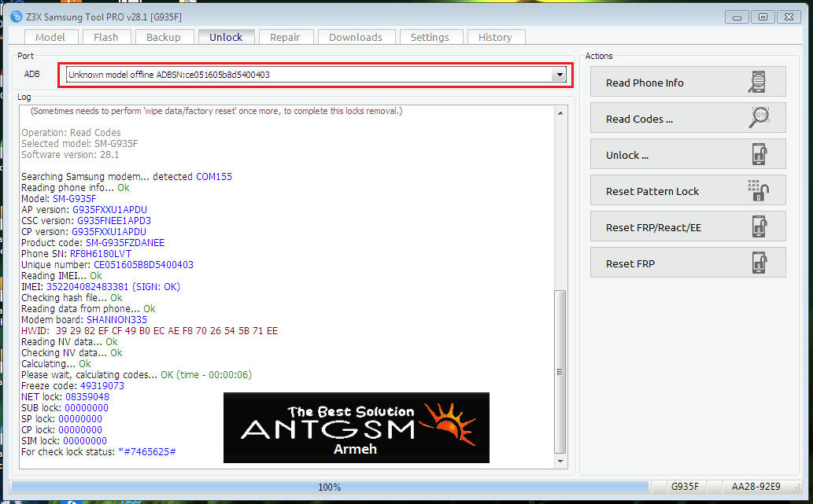Click CSC version G935FNEE1APD3 value
The width and height of the screenshot is (813, 504).
(114, 221)
